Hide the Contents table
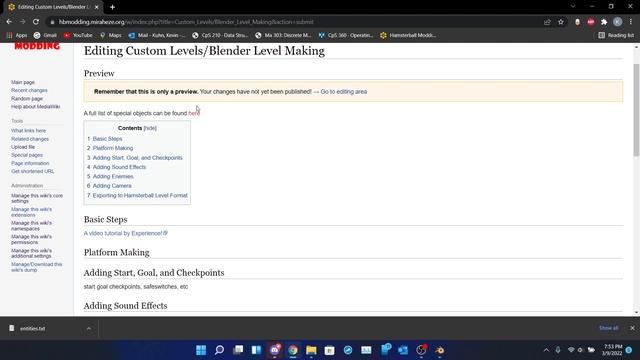640x360 pixels. (150, 128)
